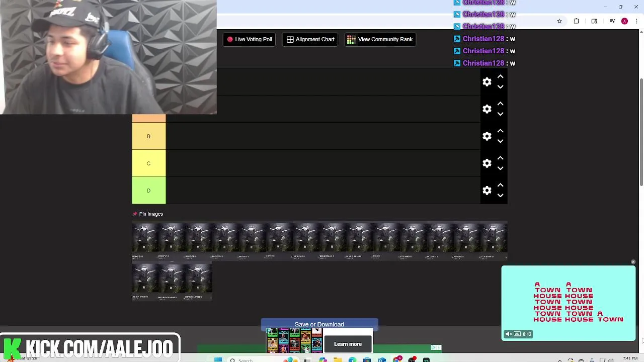This screenshot has width=644, height=362.
Task: Open settings gear for row directly above B
Action: coord(487,109)
